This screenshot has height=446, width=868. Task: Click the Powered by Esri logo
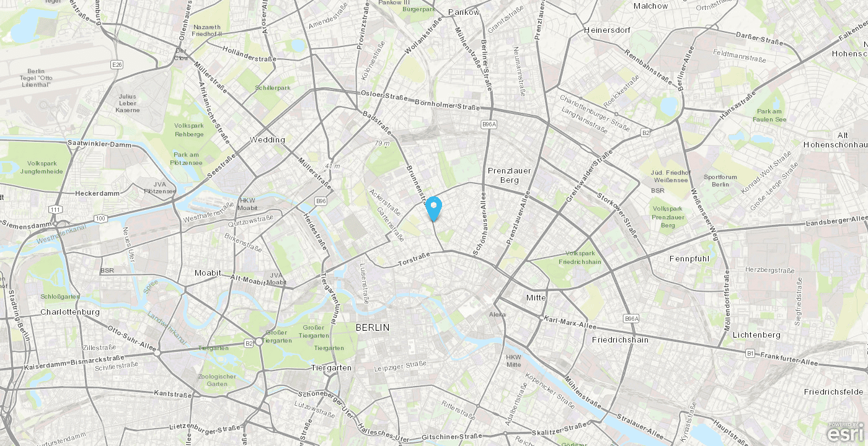[x=845, y=433]
